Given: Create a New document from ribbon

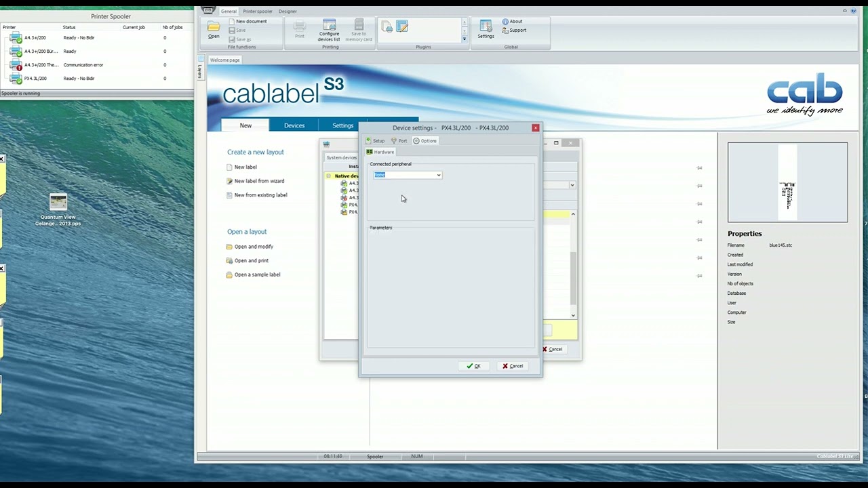Looking at the screenshot, I should coord(248,22).
